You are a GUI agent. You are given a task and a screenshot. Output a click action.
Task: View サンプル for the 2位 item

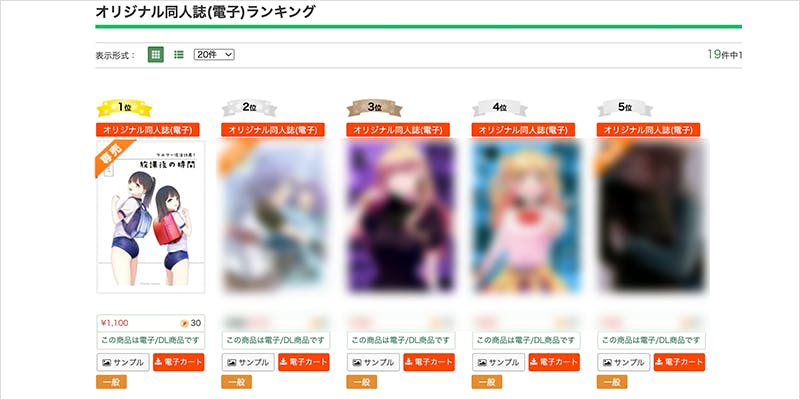coord(248,362)
